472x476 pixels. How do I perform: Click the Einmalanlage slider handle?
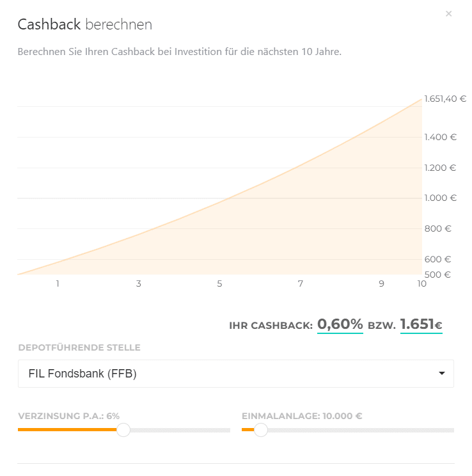[260, 430]
